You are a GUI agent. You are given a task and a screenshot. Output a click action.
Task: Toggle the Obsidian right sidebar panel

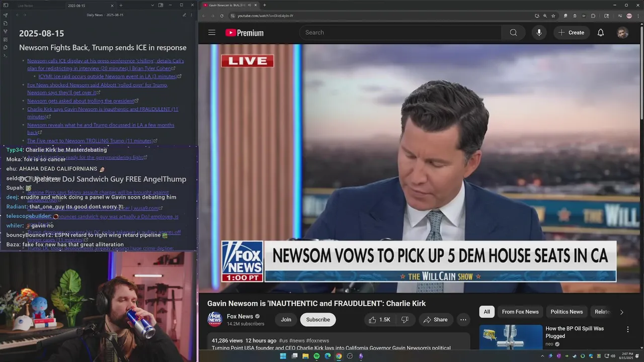point(160,6)
